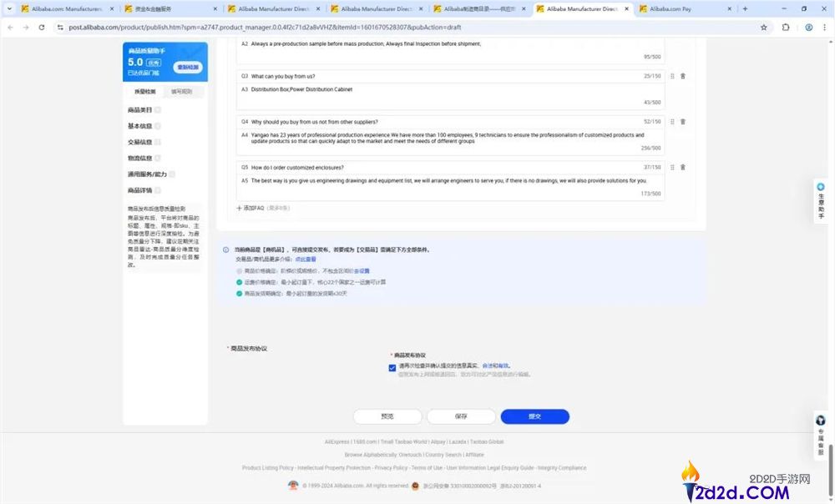
Task: Click the drag handle icon beside Q5
Action: point(671,167)
